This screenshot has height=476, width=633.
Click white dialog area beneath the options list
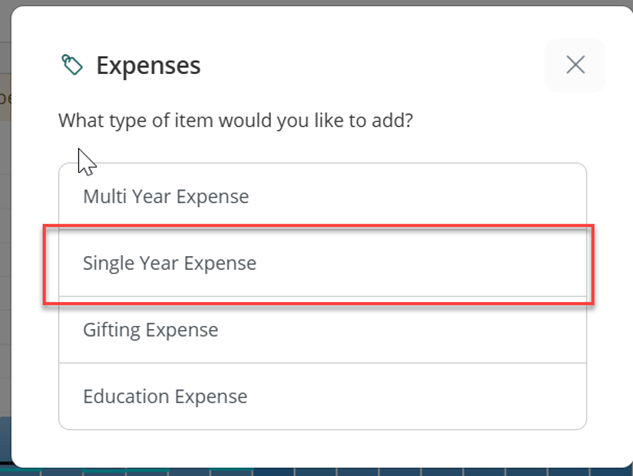coord(323,448)
